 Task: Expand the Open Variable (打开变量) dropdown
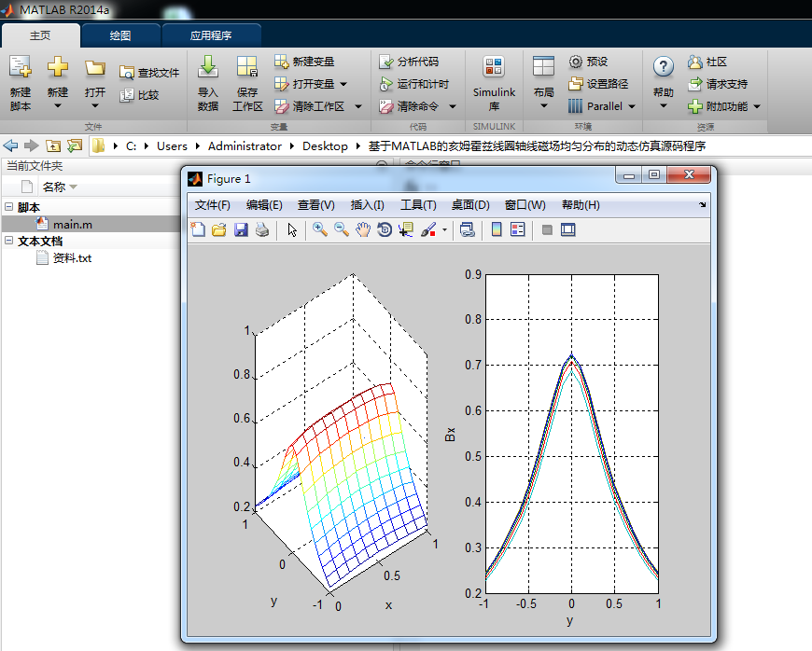[x=343, y=84]
